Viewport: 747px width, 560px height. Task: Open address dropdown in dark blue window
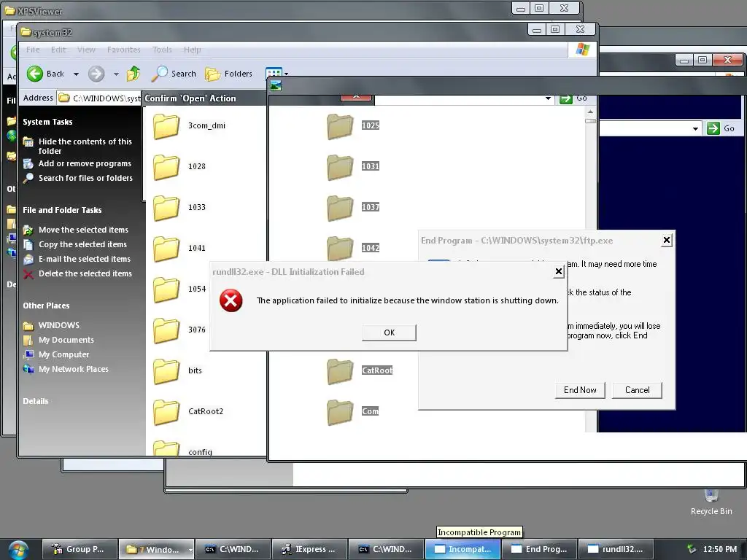[695, 128]
